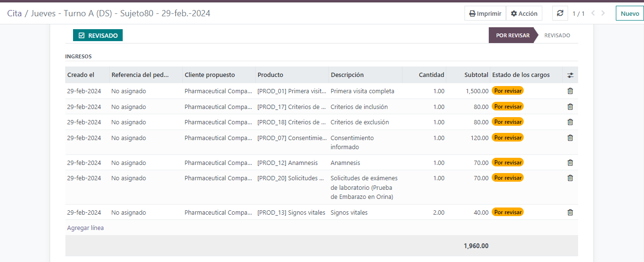Switch status to Revisado stage
Viewport: 644px width, 262px height.
(x=557, y=35)
